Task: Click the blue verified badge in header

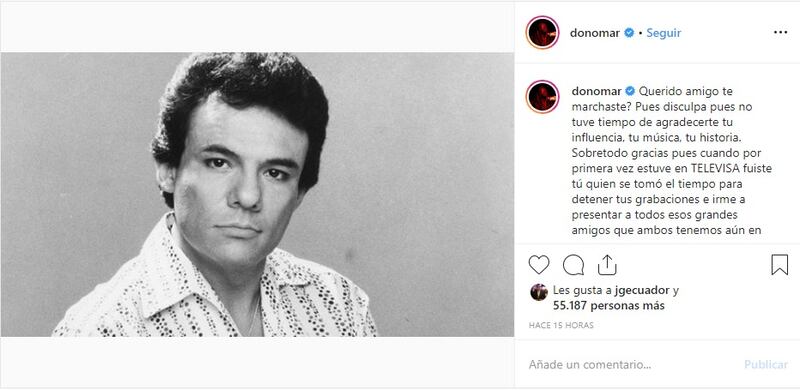Action: (630, 33)
